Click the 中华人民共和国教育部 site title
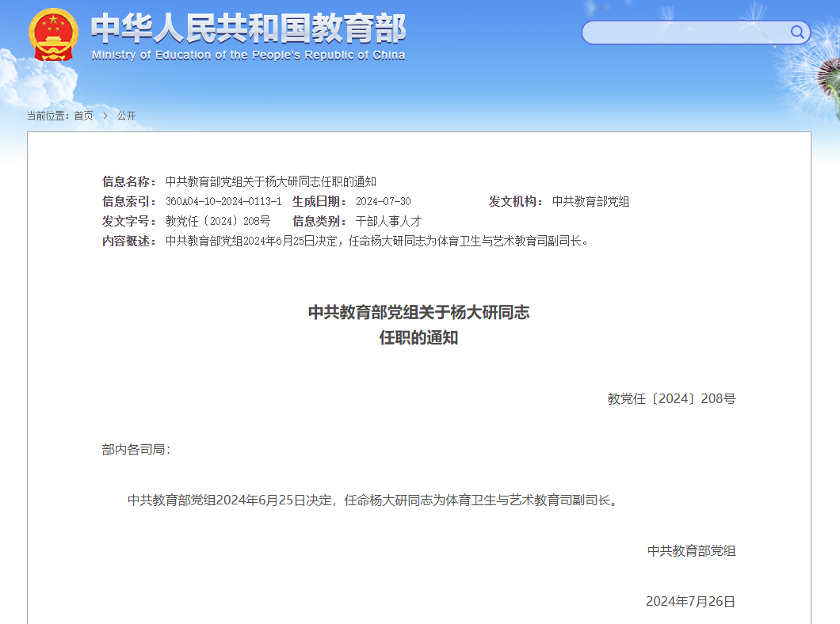 click(x=248, y=29)
